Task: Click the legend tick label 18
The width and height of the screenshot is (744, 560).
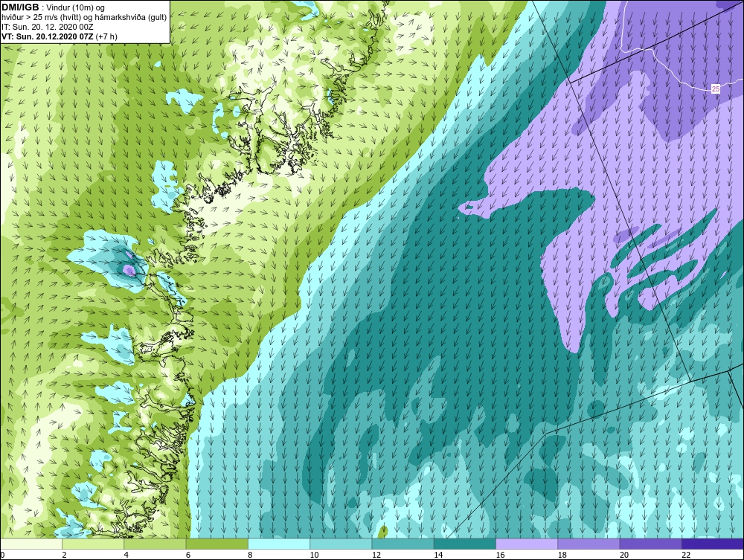Action: [562, 555]
